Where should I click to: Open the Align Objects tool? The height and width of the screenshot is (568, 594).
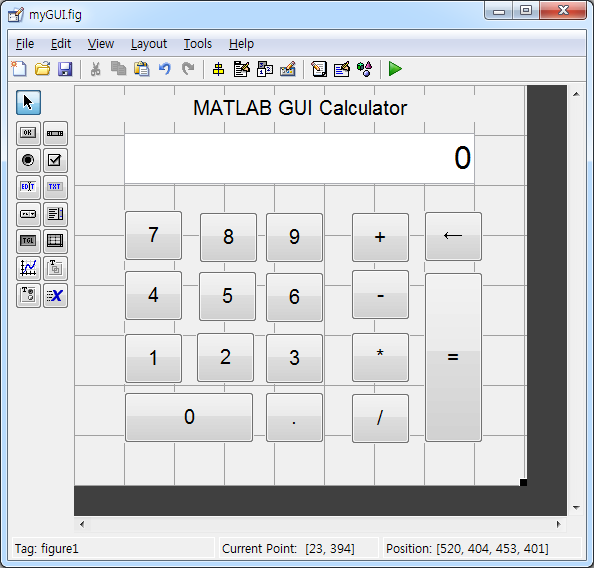[219, 69]
